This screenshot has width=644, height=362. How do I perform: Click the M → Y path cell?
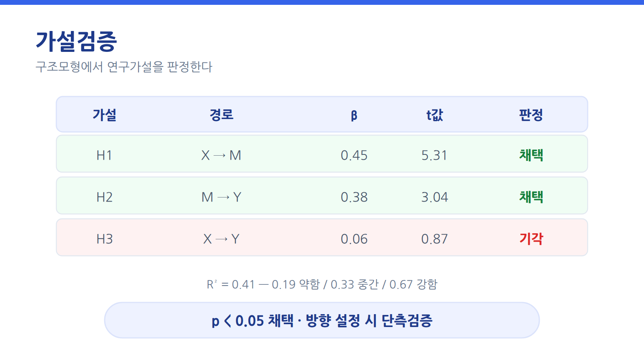[221, 197]
